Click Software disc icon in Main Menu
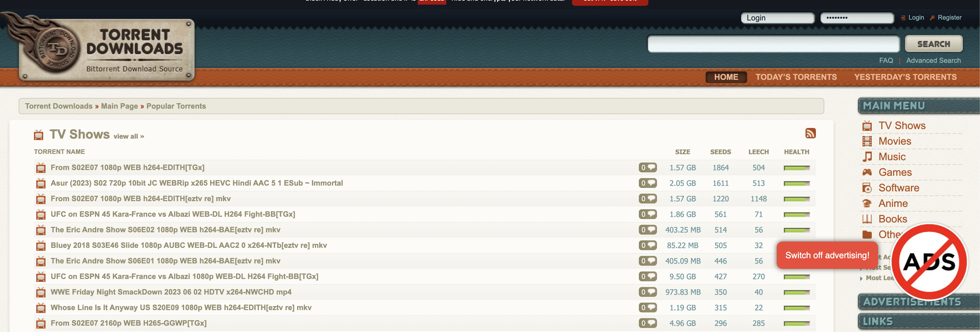Screen dimensions: 980x332 867,188
